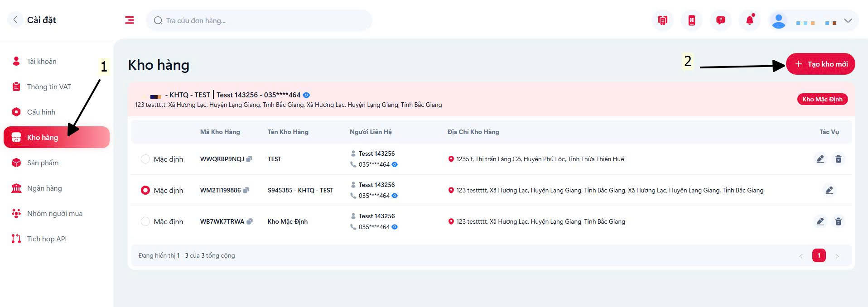The width and height of the screenshot is (868, 307).
Task: Delete the TEST warehouse
Action: [838, 159]
